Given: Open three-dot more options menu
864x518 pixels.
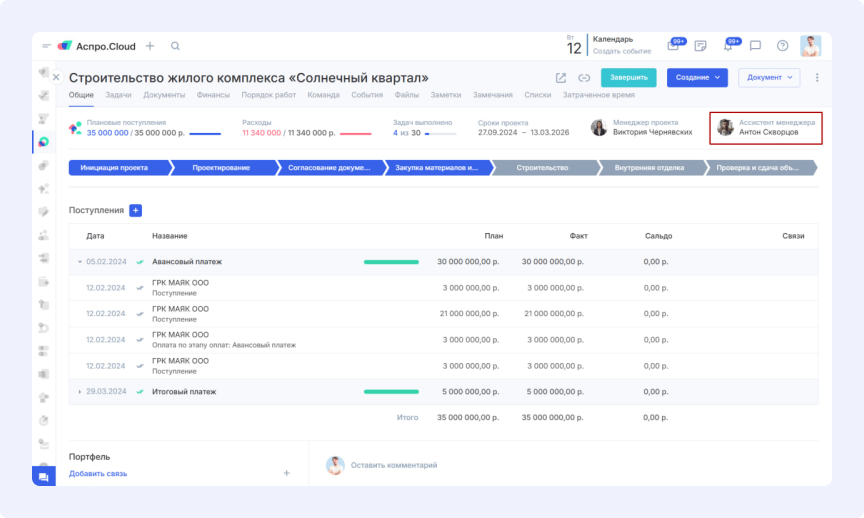Looking at the screenshot, I should tap(817, 78).
